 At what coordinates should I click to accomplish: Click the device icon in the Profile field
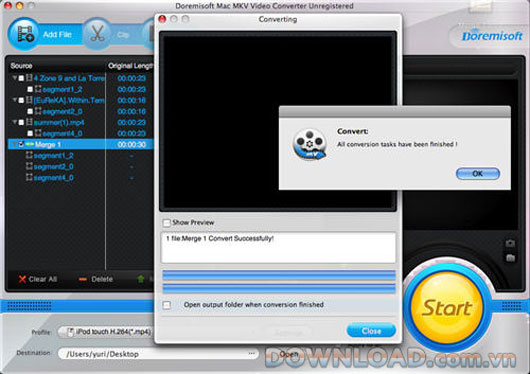70,332
